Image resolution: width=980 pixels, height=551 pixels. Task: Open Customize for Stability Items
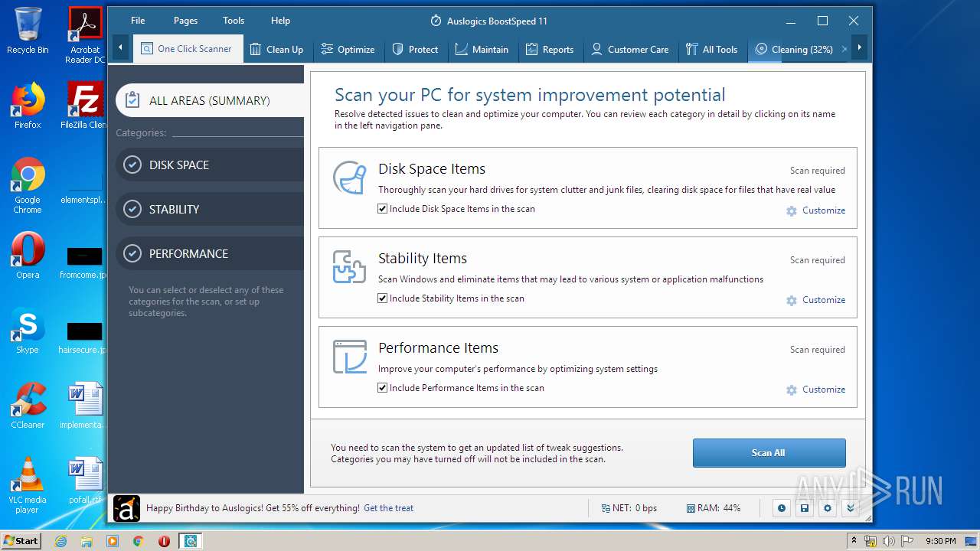pyautogui.click(x=816, y=300)
